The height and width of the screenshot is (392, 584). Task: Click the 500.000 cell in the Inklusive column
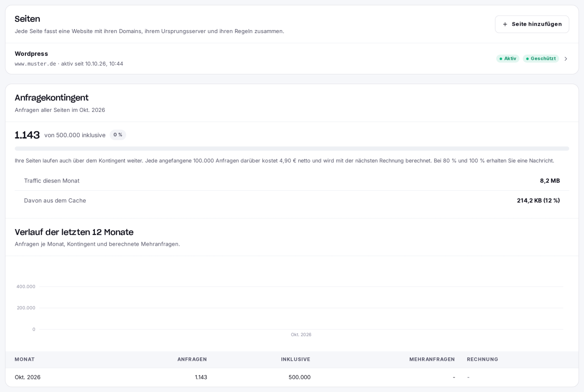click(299, 377)
